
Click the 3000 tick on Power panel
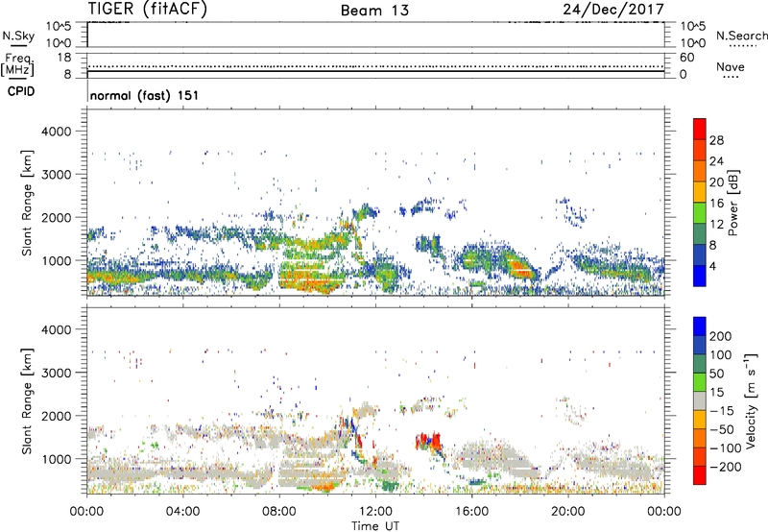click(56, 175)
